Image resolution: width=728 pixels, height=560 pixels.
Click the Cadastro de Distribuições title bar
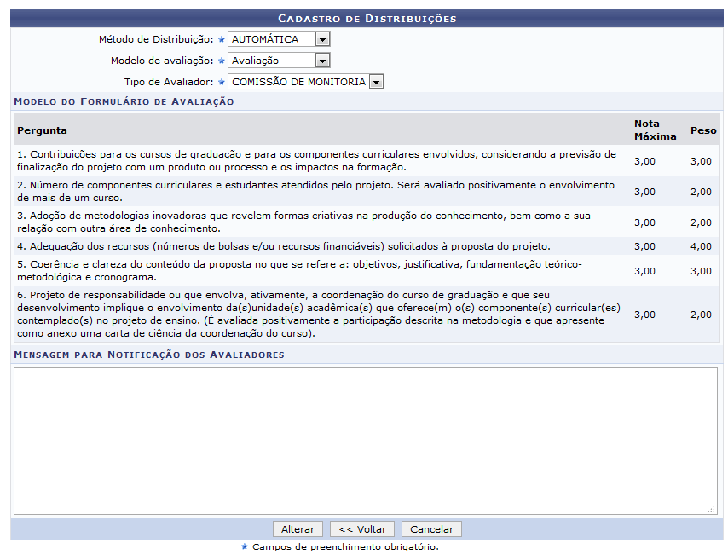pos(367,18)
